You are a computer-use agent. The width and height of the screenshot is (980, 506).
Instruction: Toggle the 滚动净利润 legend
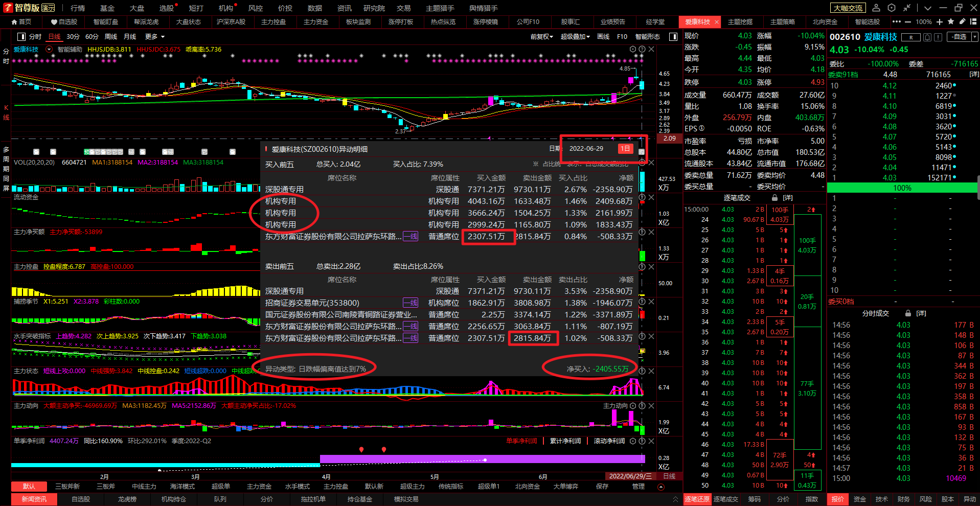pos(609,441)
